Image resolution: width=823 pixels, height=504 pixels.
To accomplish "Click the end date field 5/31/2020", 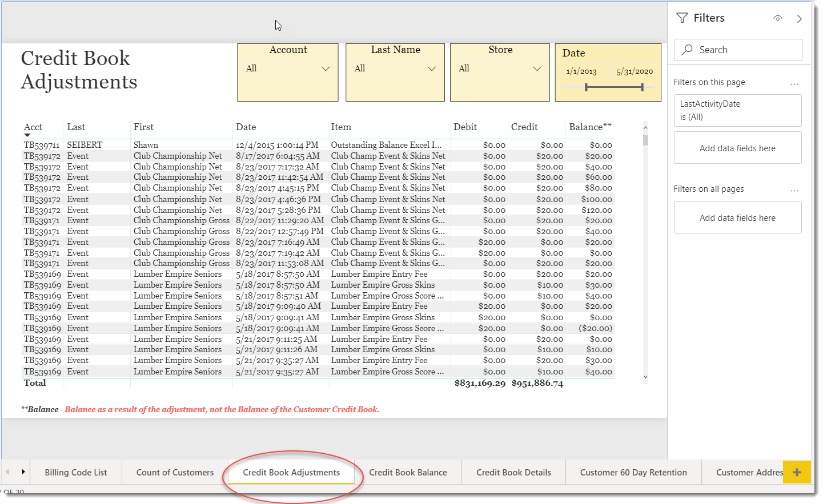I will 635,71.
